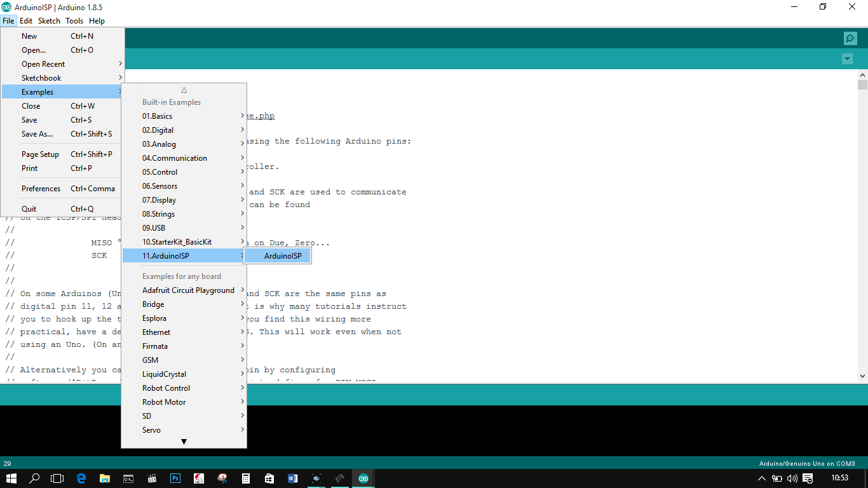The width and height of the screenshot is (868, 488).
Task: Open the tab options dropdown arrow
Action: click(847, 59)
